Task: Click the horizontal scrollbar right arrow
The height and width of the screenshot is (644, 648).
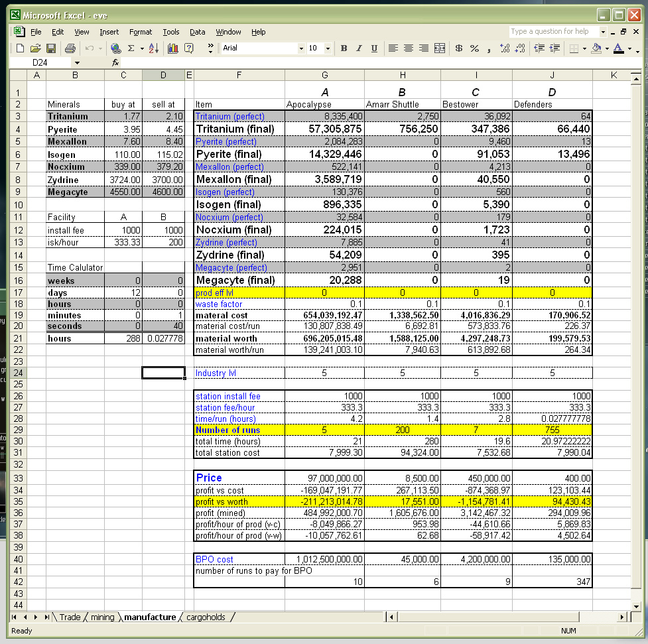Action: [622, 617]
